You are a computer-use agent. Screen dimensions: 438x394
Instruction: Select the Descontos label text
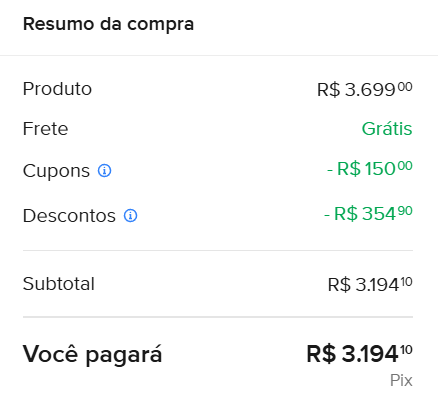[69, 216]
